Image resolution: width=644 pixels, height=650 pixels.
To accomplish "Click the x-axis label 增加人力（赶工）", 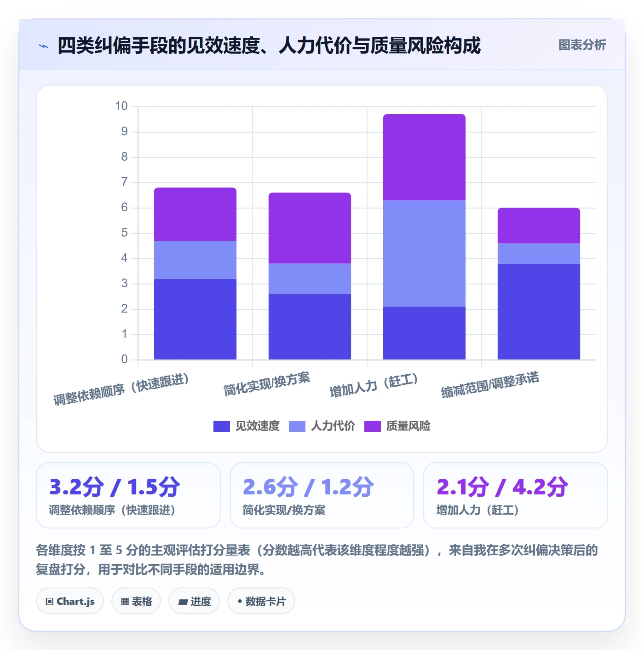I will click(374, 386).
